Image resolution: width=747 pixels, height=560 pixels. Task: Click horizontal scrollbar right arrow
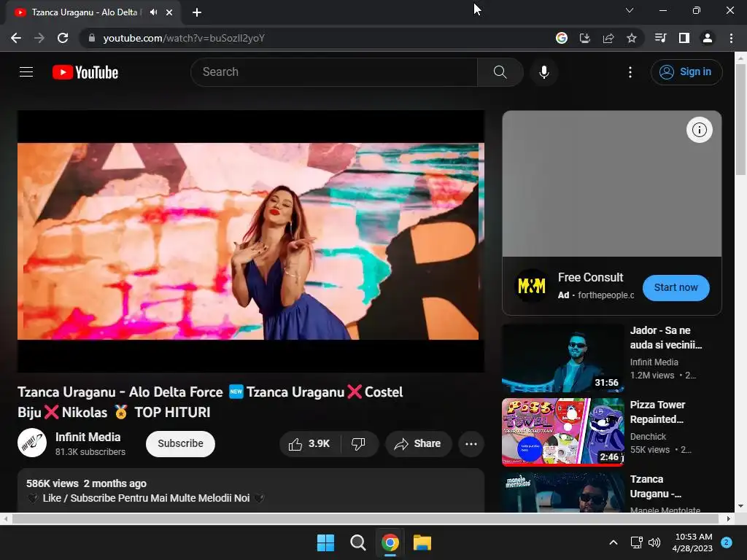point(729,518)
